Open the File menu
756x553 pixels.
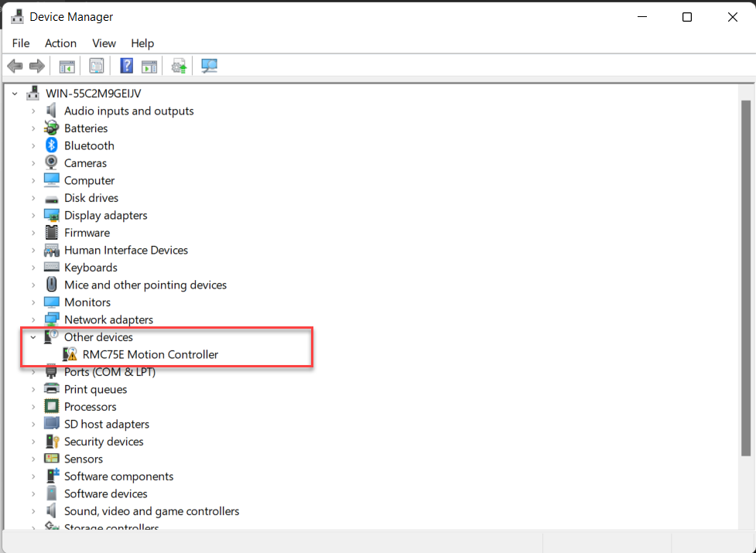(21, 43)
